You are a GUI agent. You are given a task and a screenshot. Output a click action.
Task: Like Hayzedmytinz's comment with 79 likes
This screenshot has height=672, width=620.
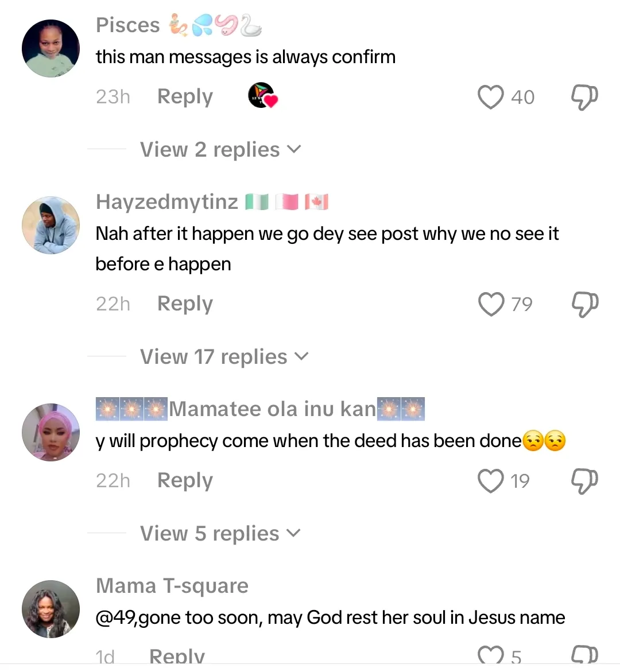click(x=491, y=304)
